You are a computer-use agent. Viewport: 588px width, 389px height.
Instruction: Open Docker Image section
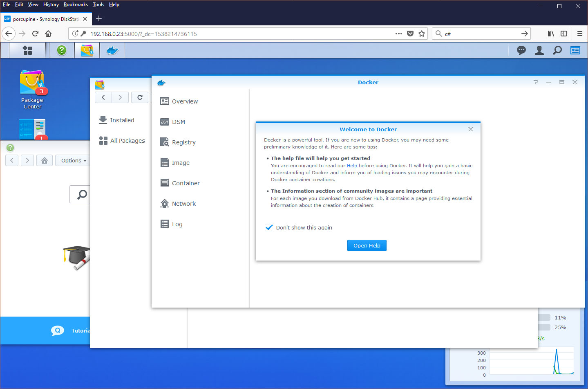[181, 163]
